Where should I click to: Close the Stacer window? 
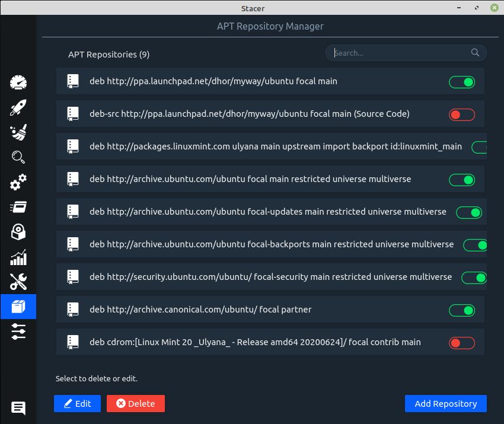point(495,8)
